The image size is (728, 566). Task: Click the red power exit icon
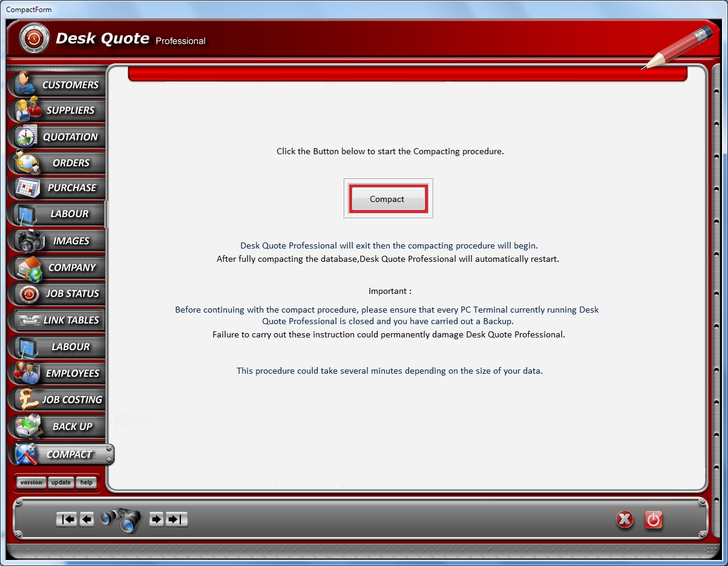pyautogui.click(x=654, y=520)
